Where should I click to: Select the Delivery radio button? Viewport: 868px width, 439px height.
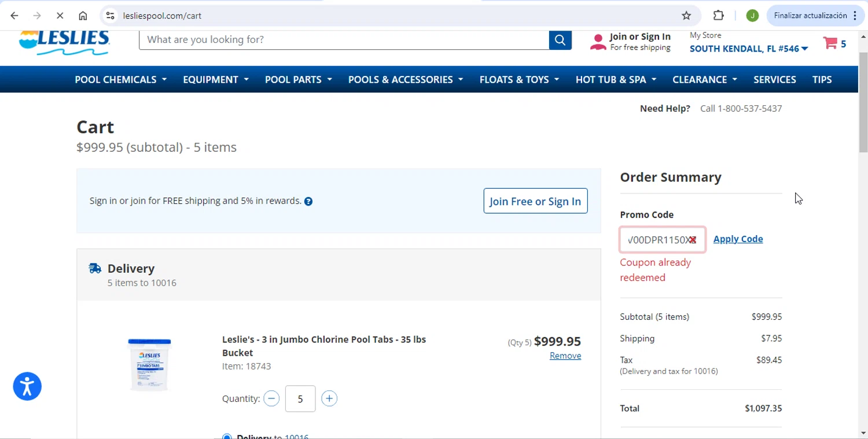tap(227, 437)
